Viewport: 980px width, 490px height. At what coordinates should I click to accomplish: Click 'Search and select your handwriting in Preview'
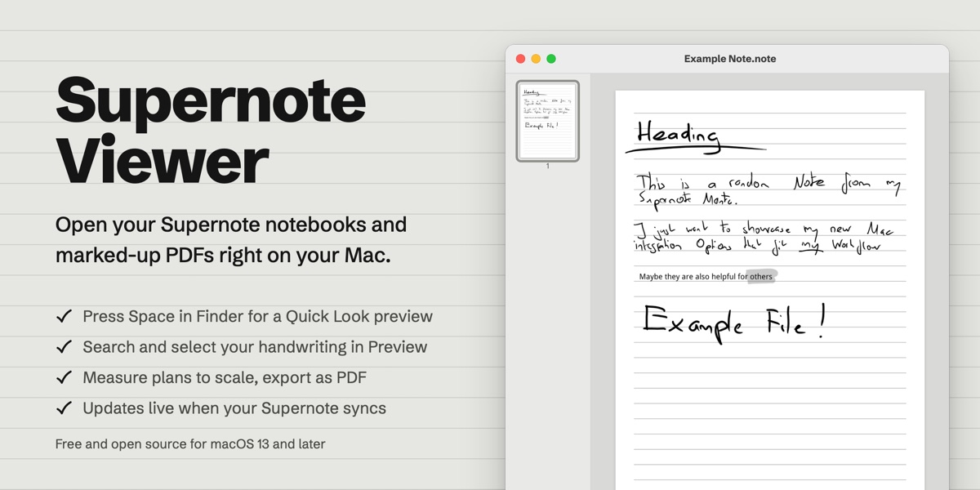pos(255,347)
